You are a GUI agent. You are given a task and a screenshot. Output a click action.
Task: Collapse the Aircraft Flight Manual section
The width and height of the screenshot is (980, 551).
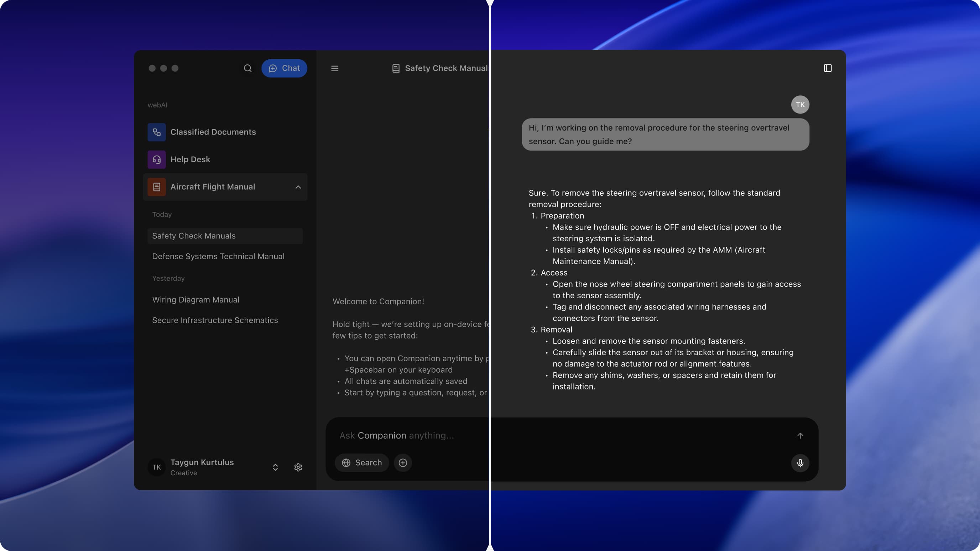298,187
